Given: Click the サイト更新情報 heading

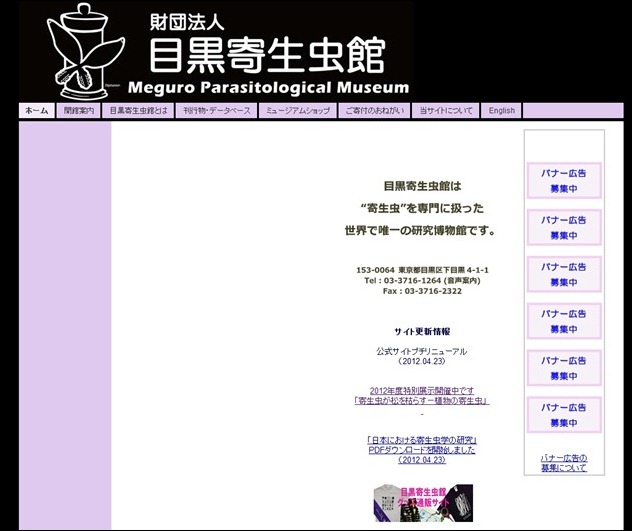Looking at the screenshot, I should coord(422,331).
